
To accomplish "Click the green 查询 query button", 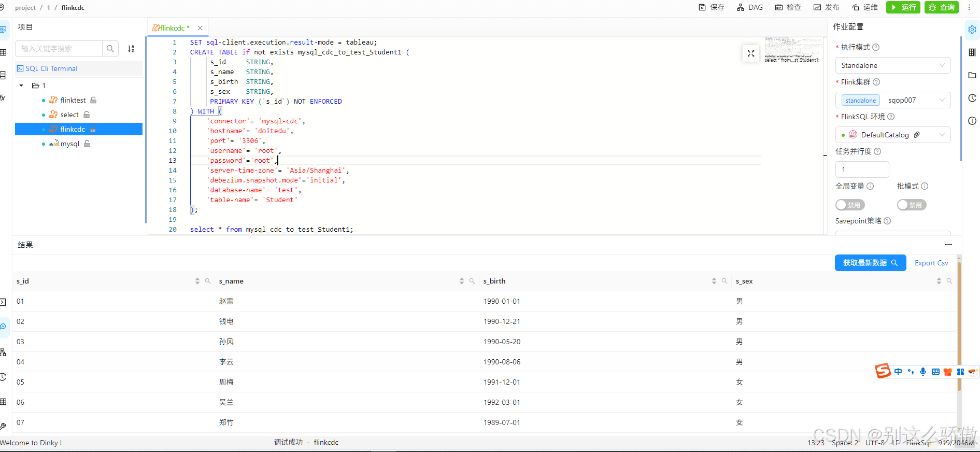I will [x=942, y=7].
